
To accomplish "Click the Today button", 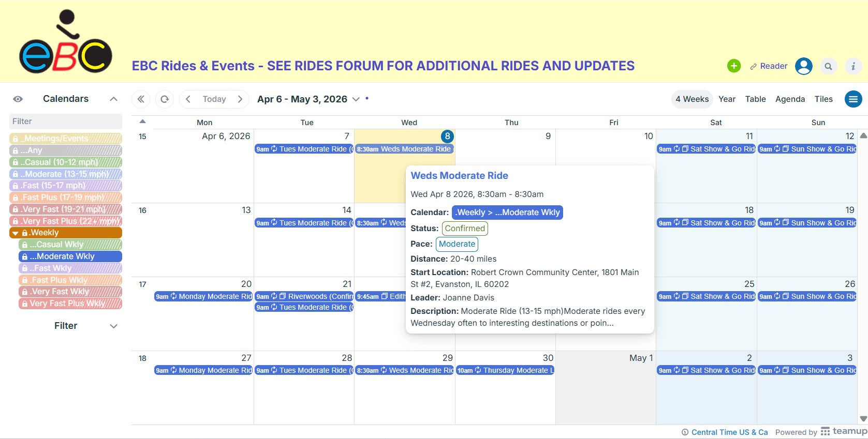I will [214, 99].
